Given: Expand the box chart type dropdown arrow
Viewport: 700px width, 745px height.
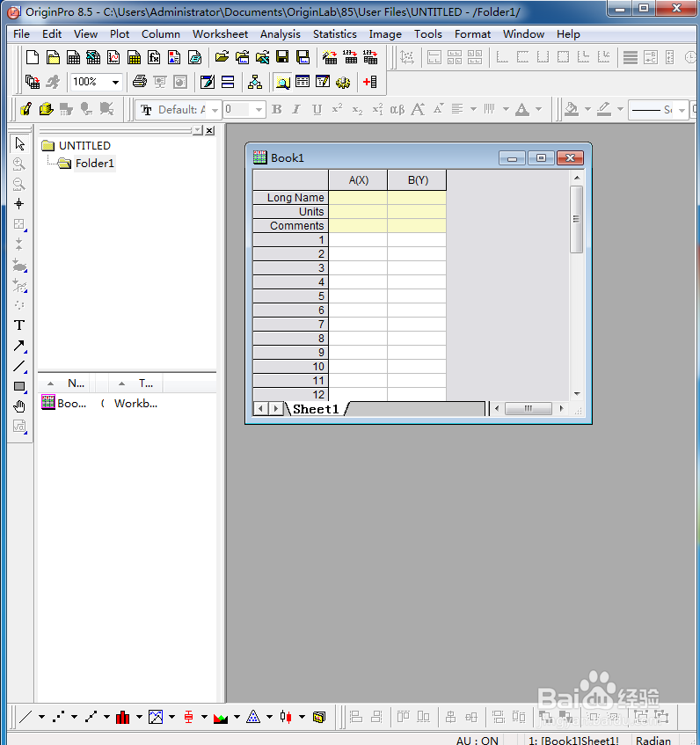Looking at the screenshot, I should (204, 717).
